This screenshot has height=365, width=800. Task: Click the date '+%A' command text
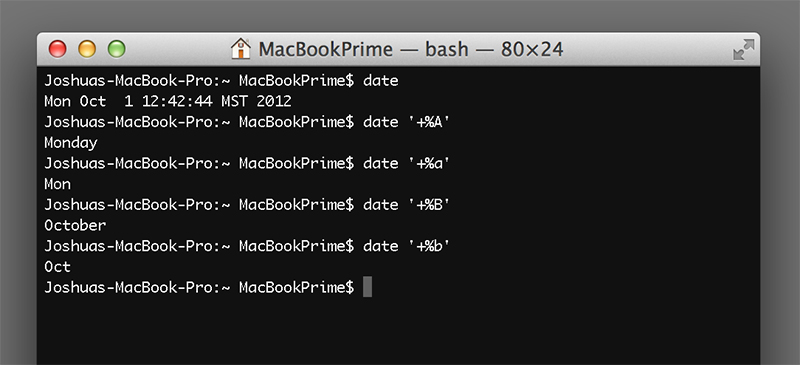tap(407, 122)
